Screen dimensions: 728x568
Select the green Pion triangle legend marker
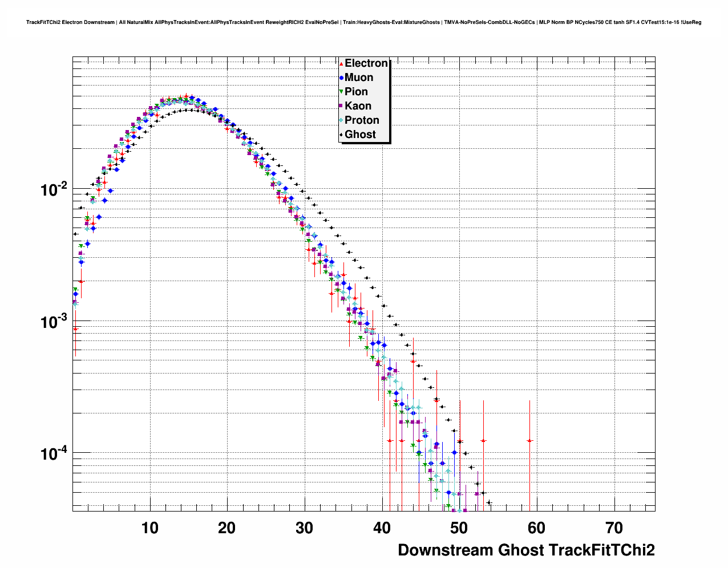click(x=341, y=92)
